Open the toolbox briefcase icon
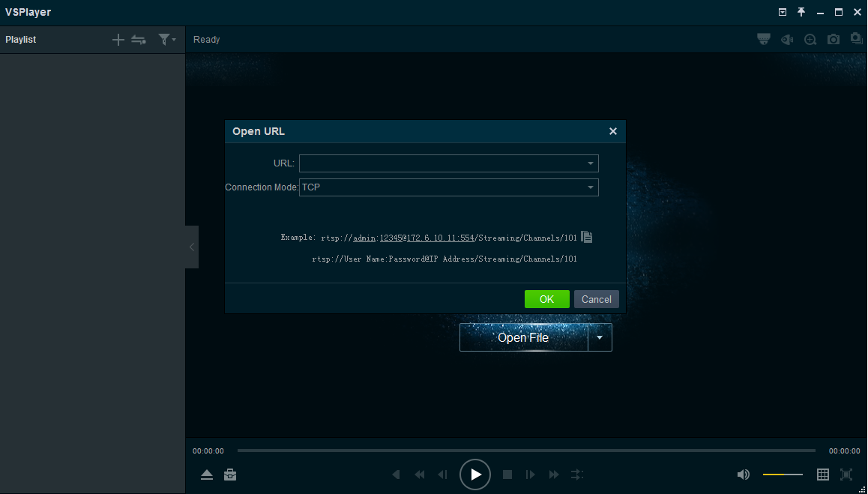 click(230, 475)
